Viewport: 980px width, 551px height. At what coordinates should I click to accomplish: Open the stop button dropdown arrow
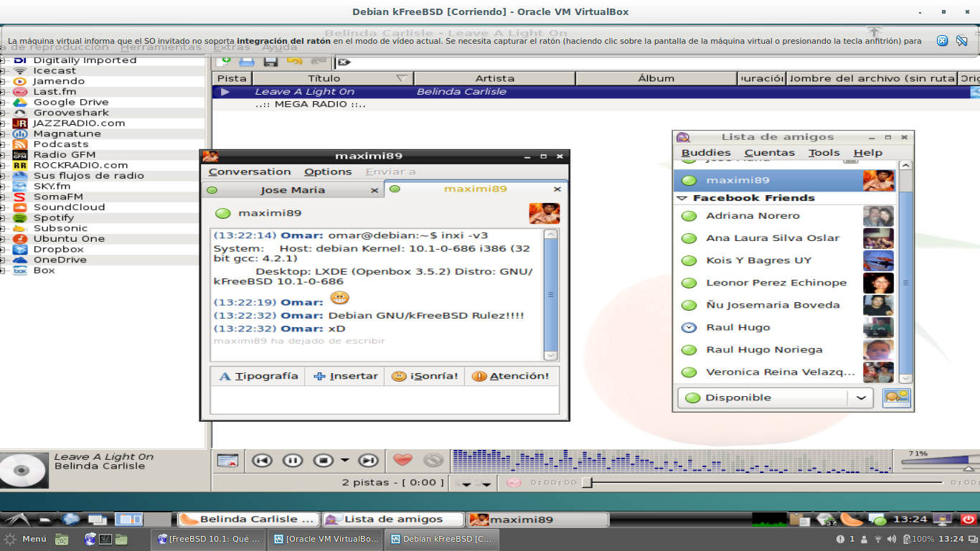(x=344, y=461)
